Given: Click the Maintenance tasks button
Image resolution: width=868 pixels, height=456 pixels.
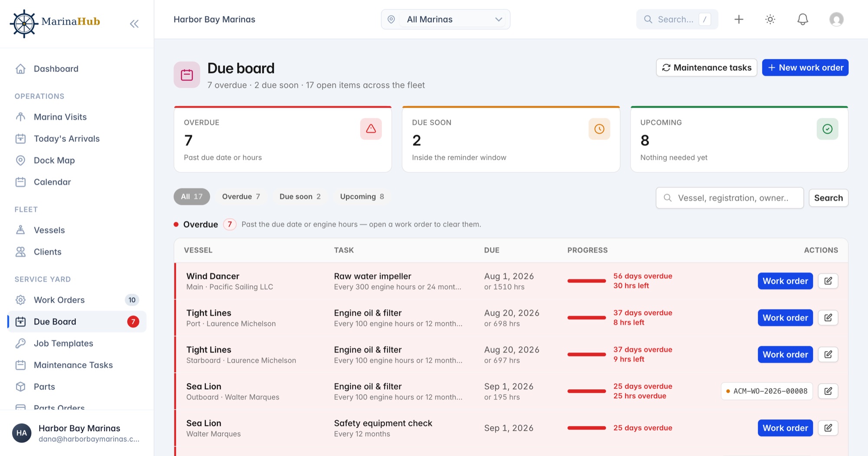Looking at the screenshot, I should 707,68.
